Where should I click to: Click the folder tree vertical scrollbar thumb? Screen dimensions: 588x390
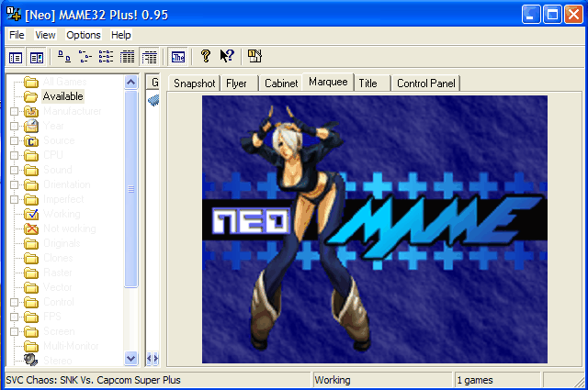click(x=130, y=189)
